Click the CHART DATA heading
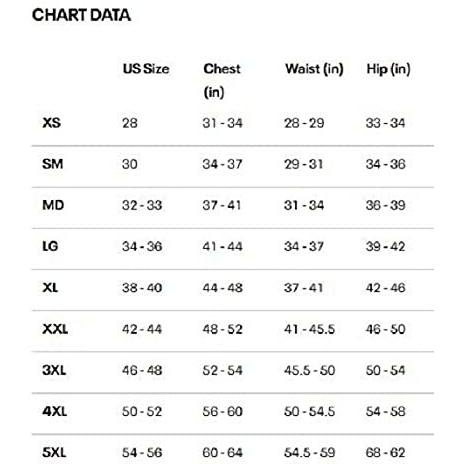464x464 pixels. point(81,15)
